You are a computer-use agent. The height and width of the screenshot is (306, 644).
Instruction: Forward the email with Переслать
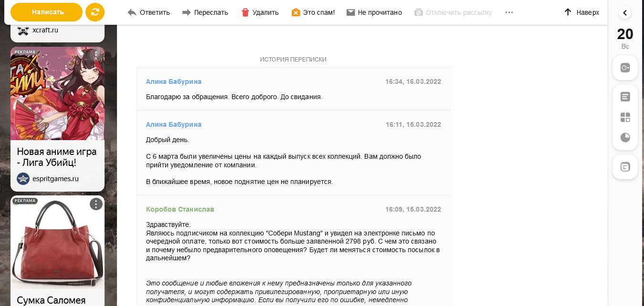205,12
